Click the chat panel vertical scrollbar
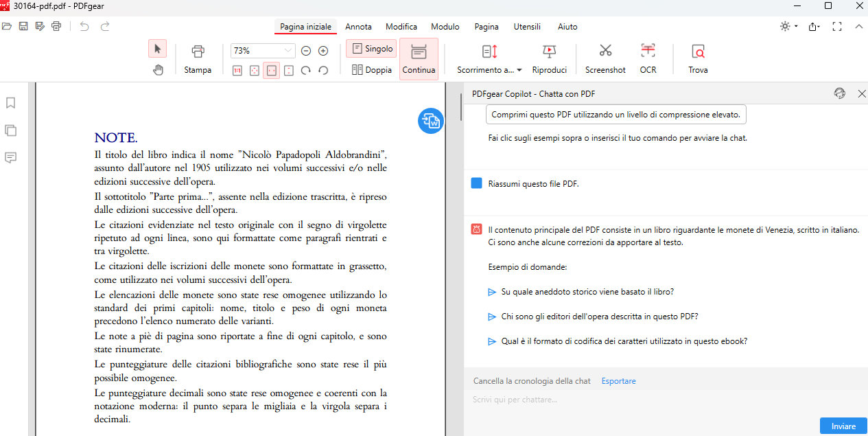Viewport: 868px width, 436px height. 461,108
